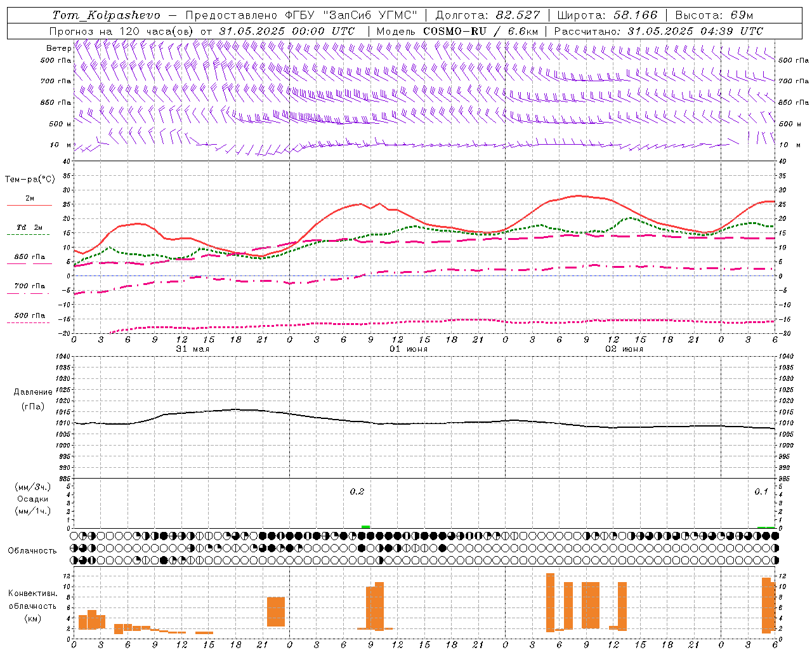Click the Рассчитано: 31.05.2025 04:39 UTC timestamp
Viewport: 812px width, 650px height.
pyautogui.click(x=658, y=31)
